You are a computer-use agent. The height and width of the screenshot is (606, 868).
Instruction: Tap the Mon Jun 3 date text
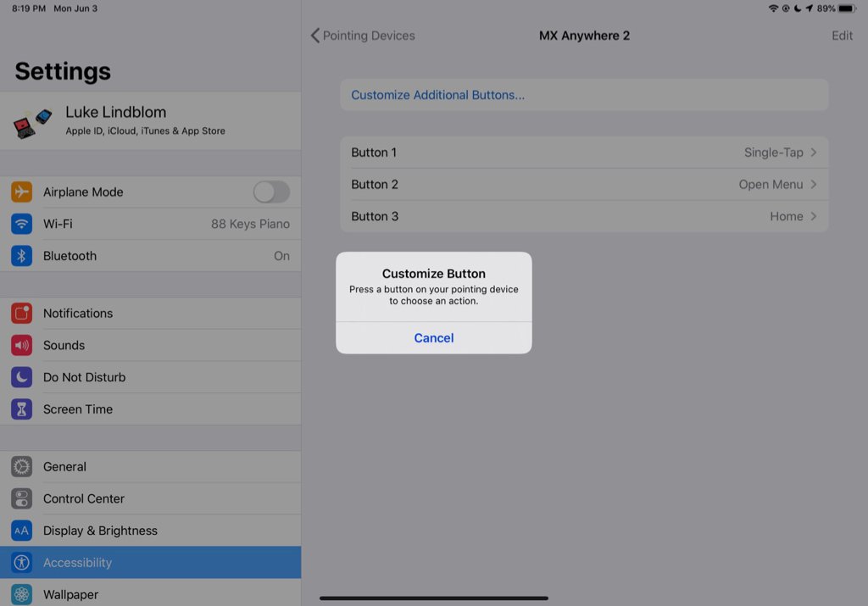point(75,8)
